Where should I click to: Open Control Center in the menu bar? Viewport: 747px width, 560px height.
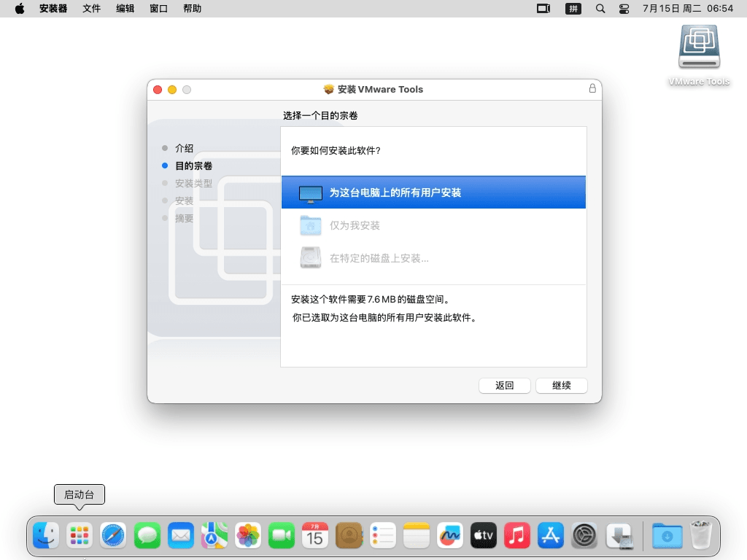coord(624,9)
